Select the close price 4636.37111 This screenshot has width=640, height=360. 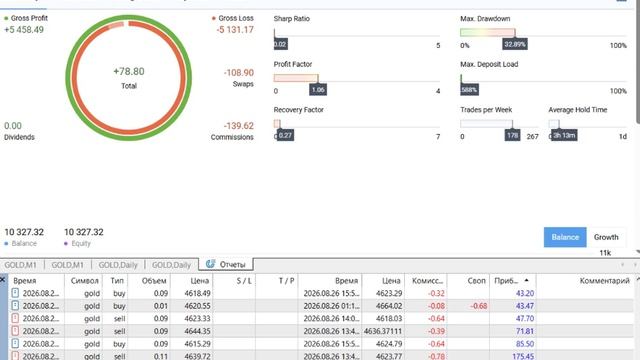tap(382, 331)
